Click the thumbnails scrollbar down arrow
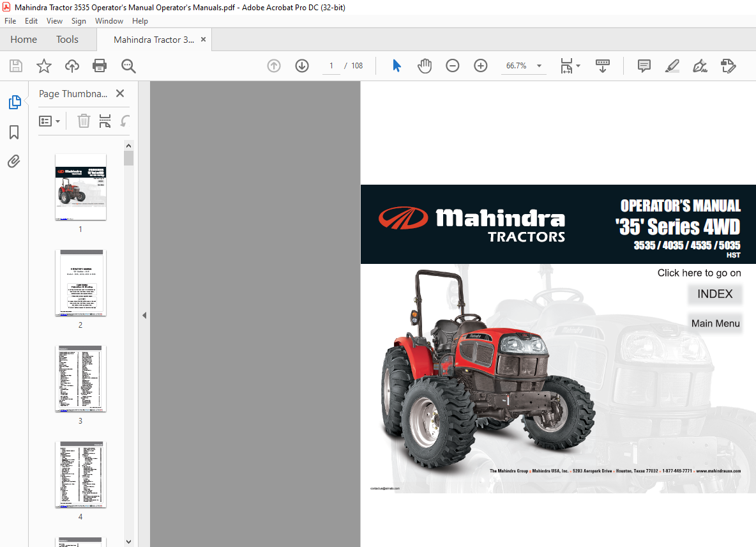This screenshot has height=547, width=756. (129, 542)
